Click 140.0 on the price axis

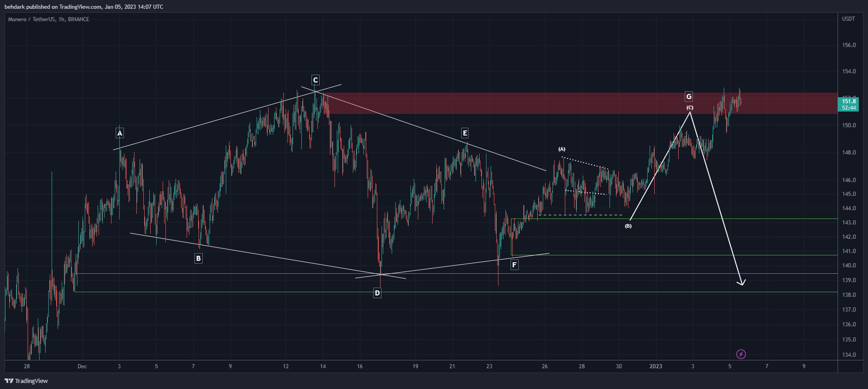(x=849, y=265)
